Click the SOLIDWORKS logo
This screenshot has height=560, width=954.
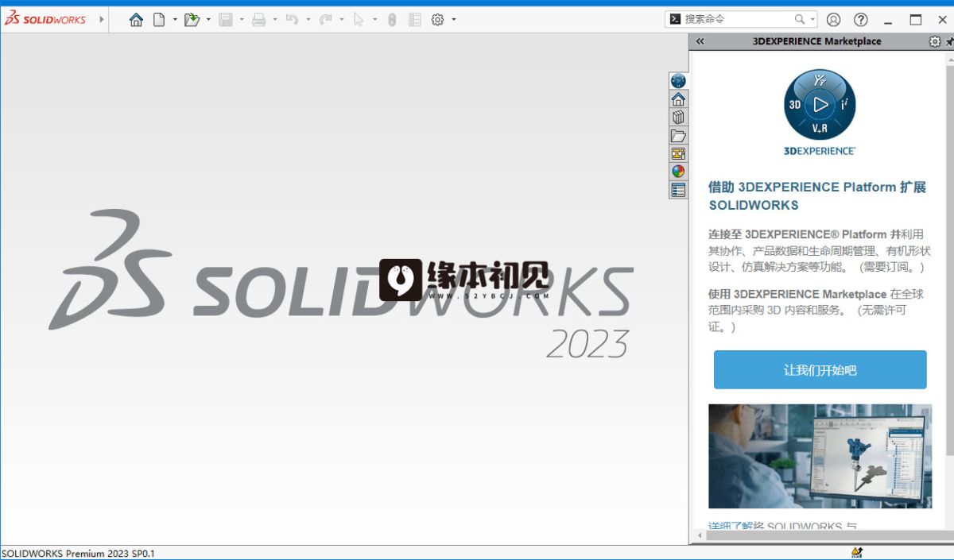click(45, 19)
